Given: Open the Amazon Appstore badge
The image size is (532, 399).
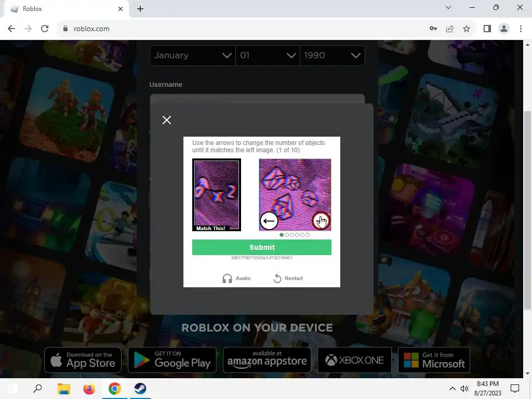Looking at the screenshot, I should 267,360.
